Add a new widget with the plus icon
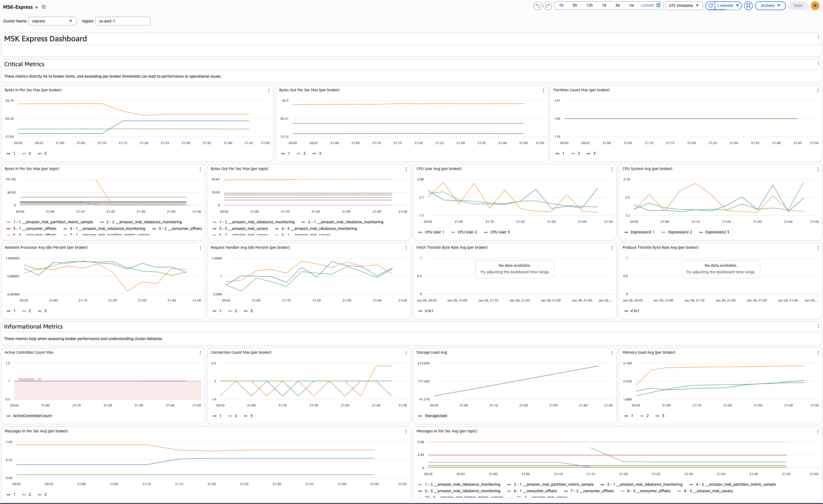The image size is (823, 504). (x=815, y=6)
